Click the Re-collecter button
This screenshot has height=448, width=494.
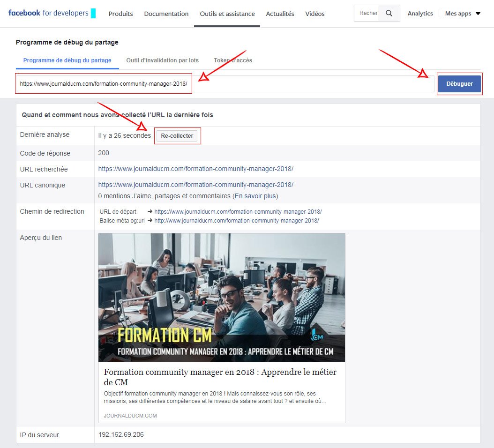(x=177, y=136)
